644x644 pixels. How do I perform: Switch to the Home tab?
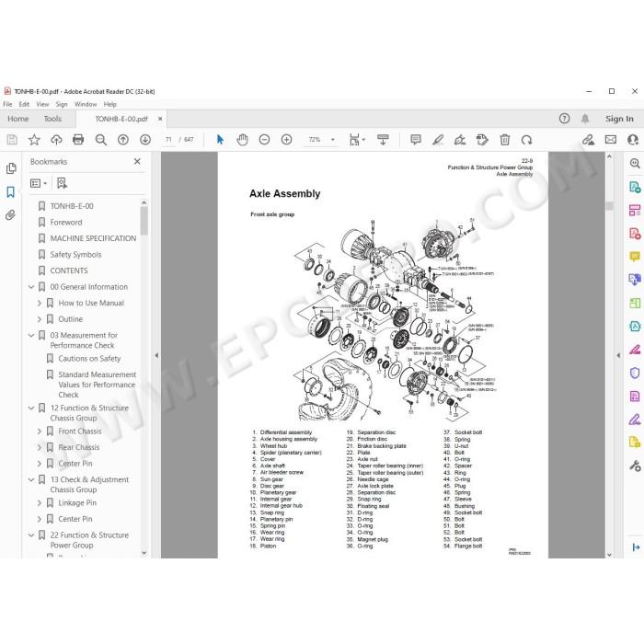pos(18,119)
